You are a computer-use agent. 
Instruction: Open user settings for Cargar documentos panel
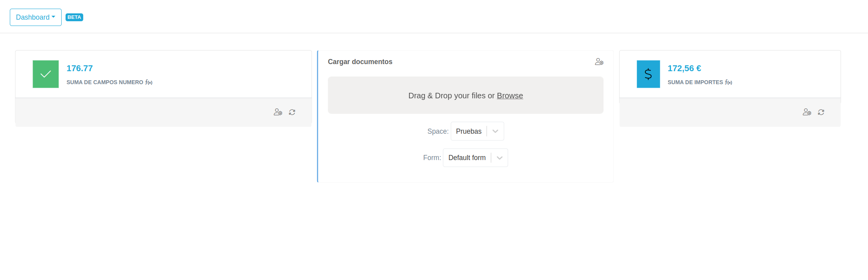(599, 62)
